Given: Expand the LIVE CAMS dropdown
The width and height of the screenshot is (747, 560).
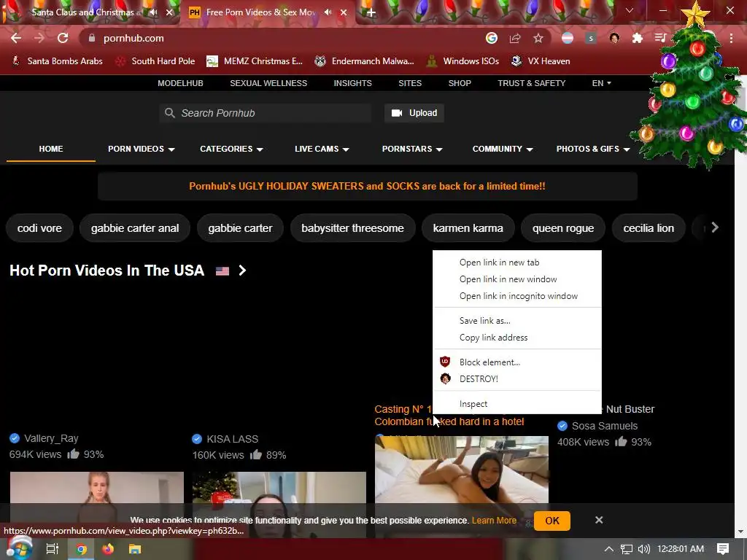Looking at the screenshot, I should 322,149.
